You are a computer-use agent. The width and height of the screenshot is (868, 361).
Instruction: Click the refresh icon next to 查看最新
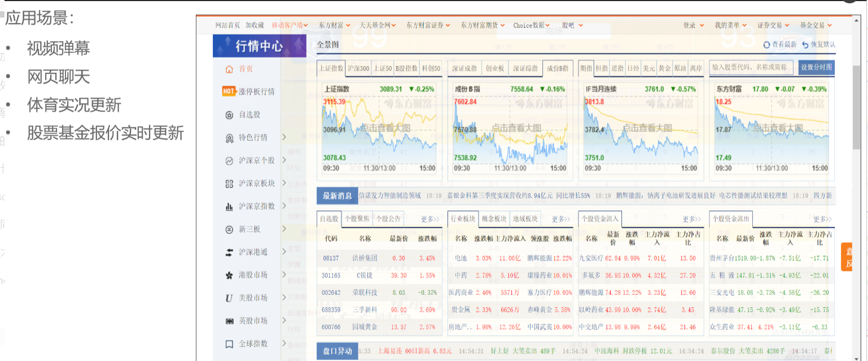tap(766, 45)
